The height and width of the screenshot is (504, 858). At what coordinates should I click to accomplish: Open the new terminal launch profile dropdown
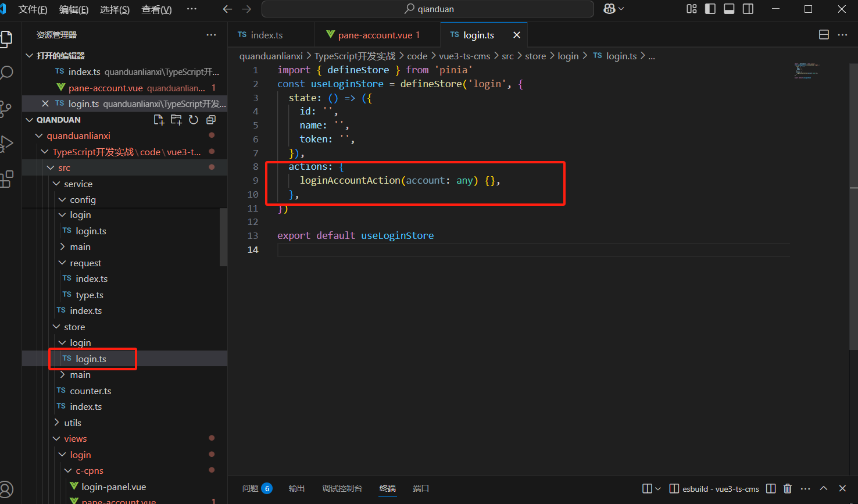coord(658,488)
